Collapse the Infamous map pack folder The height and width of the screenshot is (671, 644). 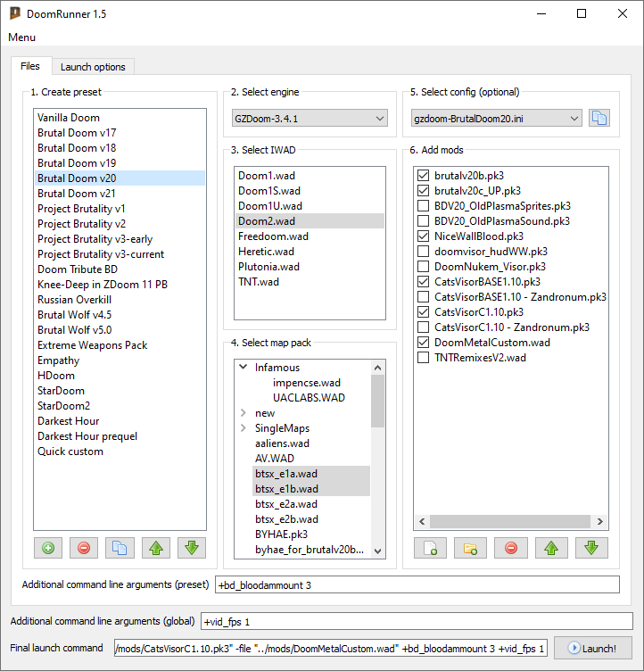tap(243, 367)
